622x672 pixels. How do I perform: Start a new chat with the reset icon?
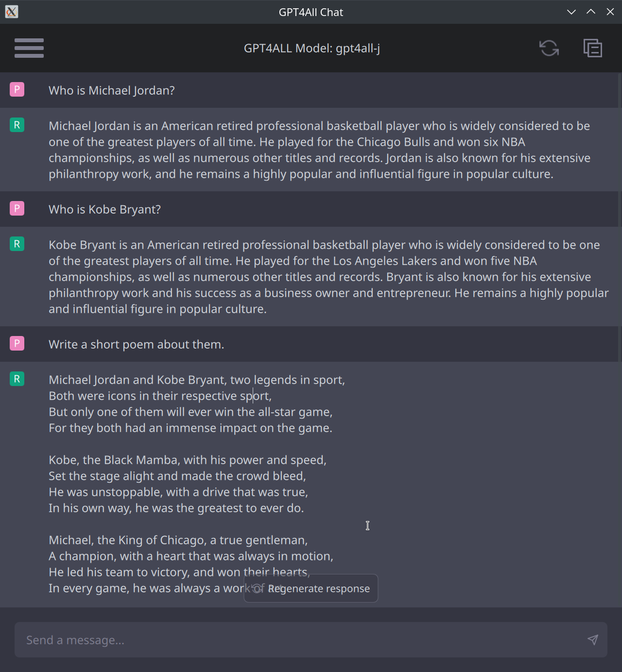coord(549,48)
